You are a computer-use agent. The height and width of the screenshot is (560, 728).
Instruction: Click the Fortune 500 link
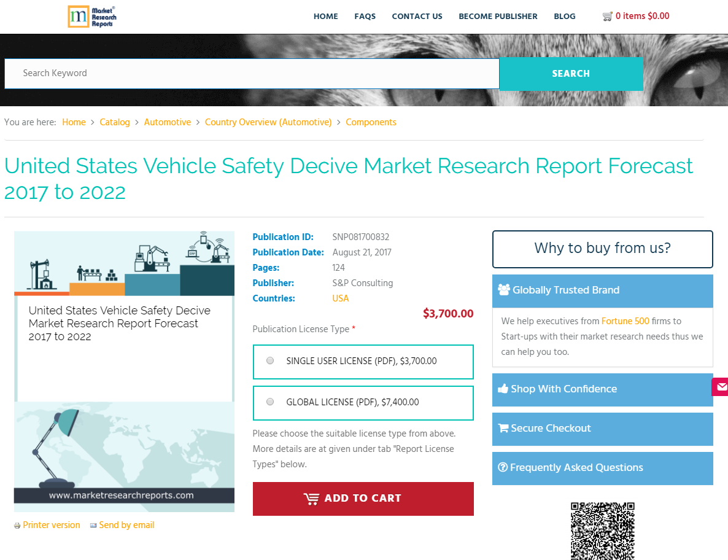[625, 321]
